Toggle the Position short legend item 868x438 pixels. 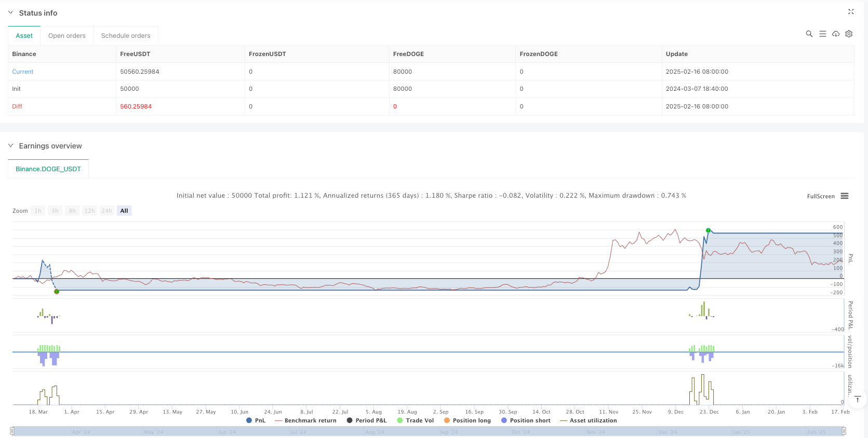click(x=526, y=420)
